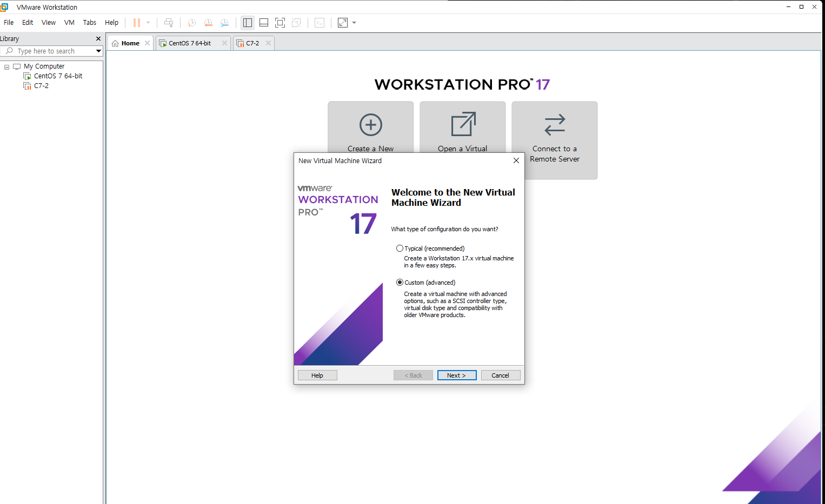This screenshot has width=825, height=504.
Task: Click the wizard Help button
Action: [x=317, y=375]
